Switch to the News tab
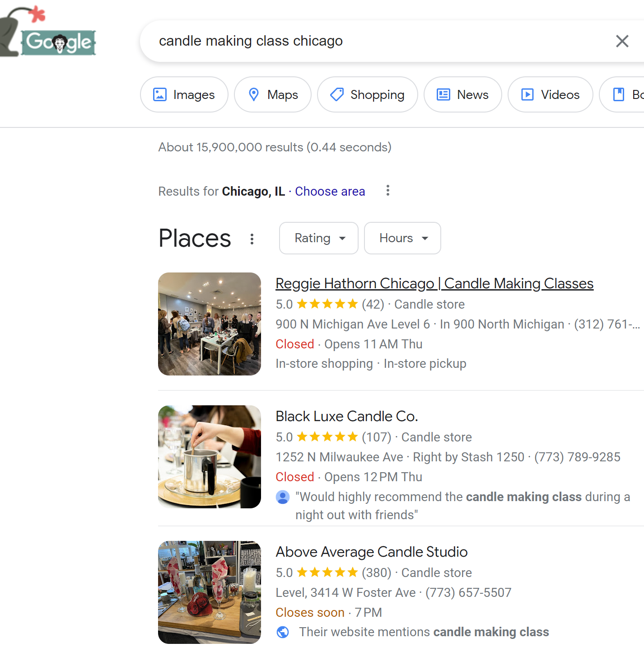This screenshot has width=644, height=657. (463, 94)
